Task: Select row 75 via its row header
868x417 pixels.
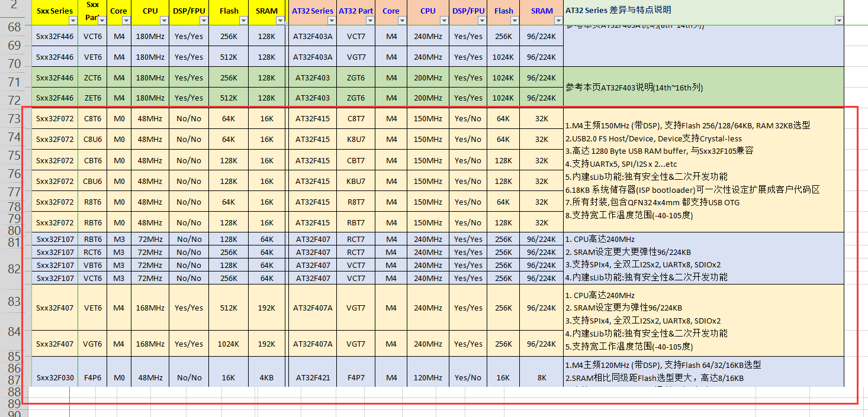Action: click(14, 156)
